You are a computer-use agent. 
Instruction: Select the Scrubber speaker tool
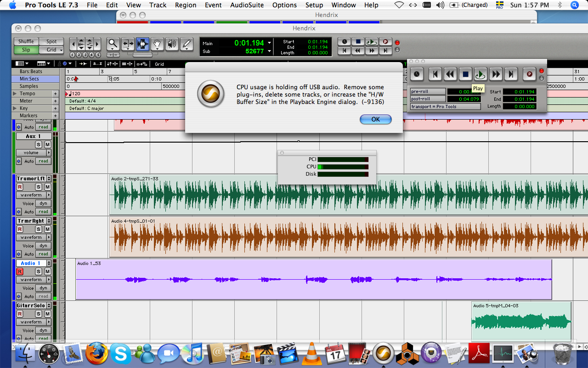coord(172,44)
